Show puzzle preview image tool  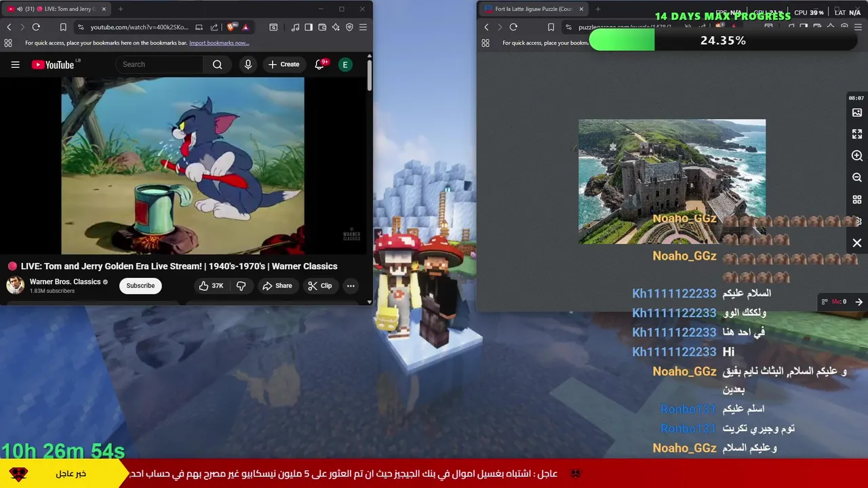857,113
